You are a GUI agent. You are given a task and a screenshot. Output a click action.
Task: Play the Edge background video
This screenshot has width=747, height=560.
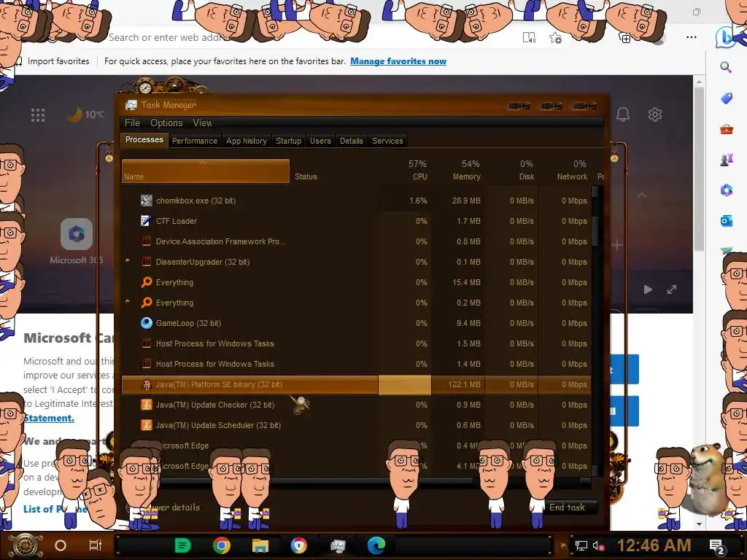(648, 289)
